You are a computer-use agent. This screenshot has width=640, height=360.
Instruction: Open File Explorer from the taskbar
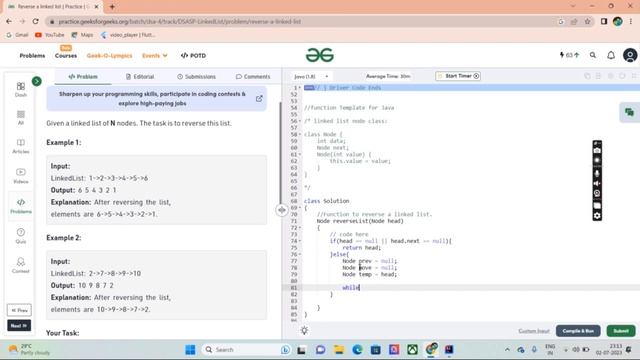(339, 350)
